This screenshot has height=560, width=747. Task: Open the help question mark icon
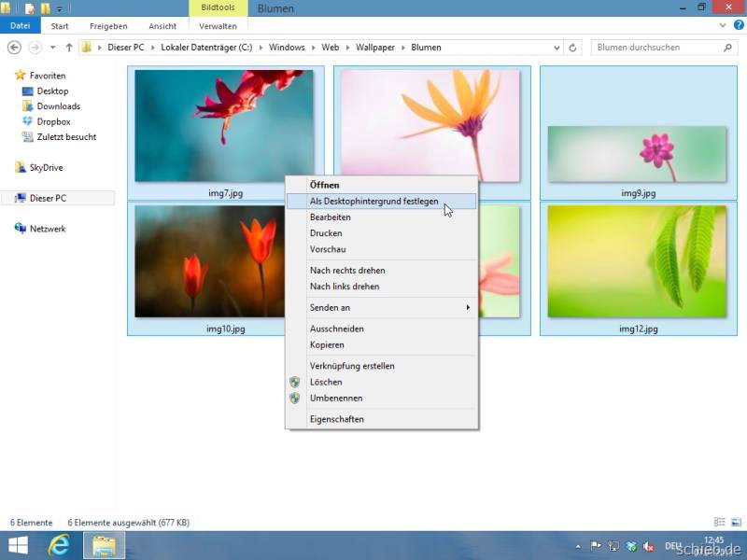coord(738,26)
